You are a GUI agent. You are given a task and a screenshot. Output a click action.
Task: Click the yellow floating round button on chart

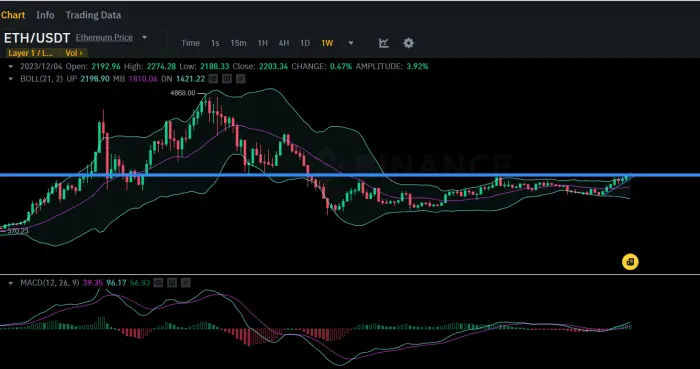pyautogui.click(x=630, y=261)
